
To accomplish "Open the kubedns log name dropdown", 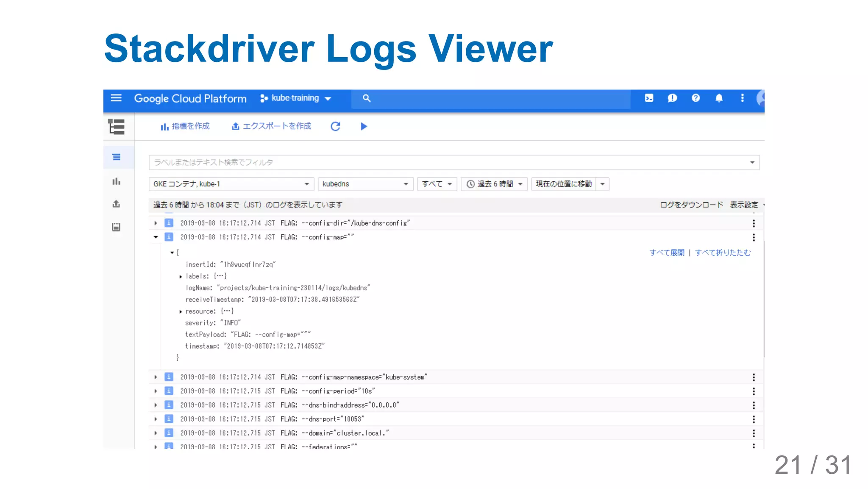I will coord(365,184).
